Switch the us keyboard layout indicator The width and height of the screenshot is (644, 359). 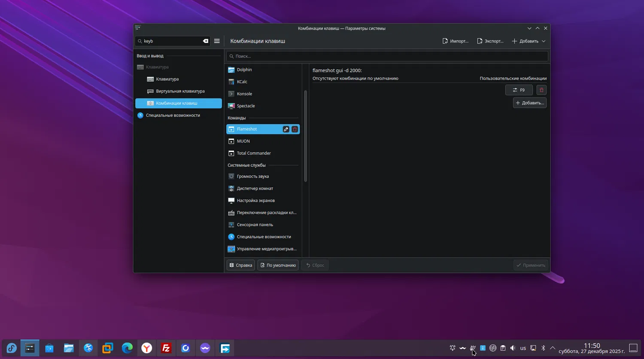coord(523,348)
